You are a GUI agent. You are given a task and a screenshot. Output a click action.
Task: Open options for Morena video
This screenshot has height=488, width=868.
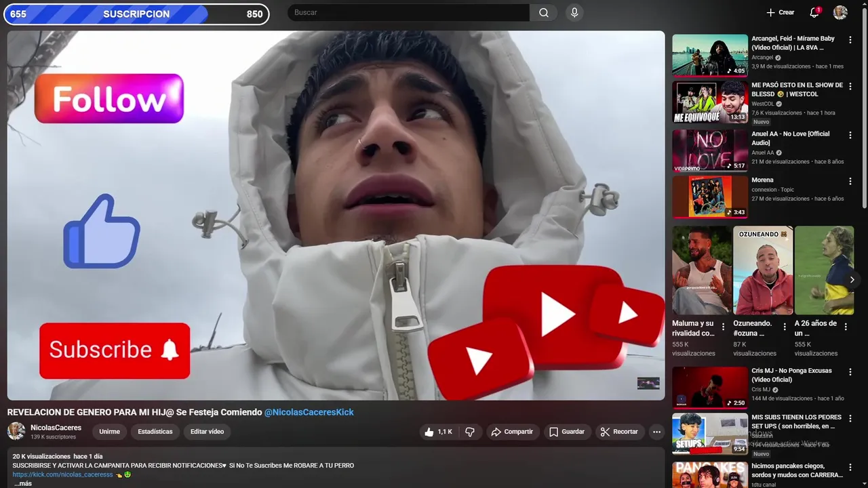[x=850, y=181]
